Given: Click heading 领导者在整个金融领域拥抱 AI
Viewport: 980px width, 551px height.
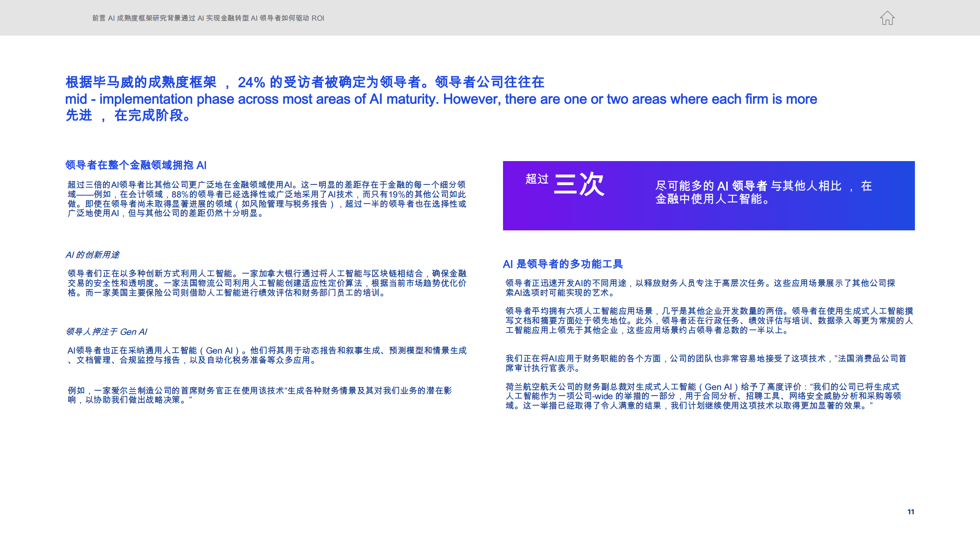Looking at the screenshot, I should pos(136,165).
